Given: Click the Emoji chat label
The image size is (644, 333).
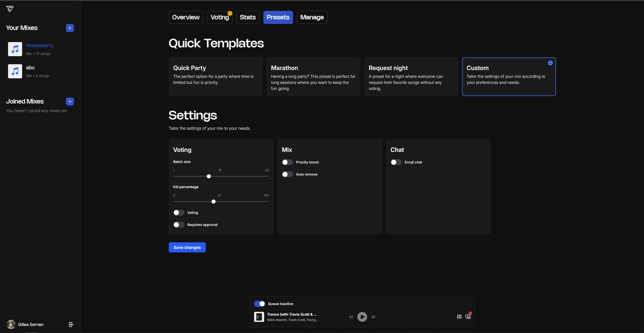Looking at the screenshot, I should (413, 162).
